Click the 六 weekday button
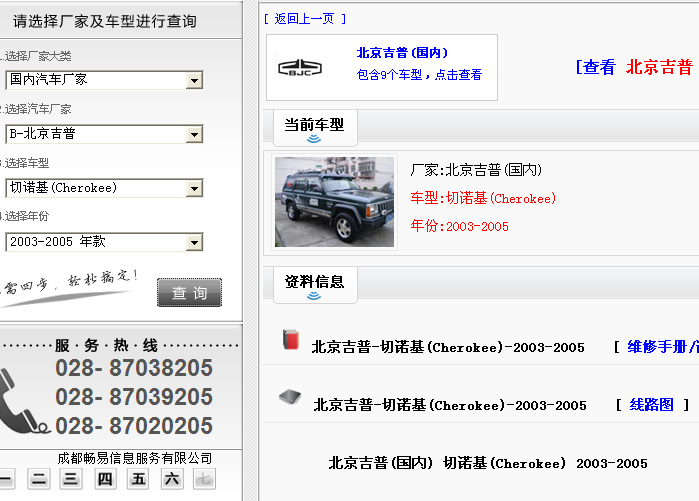699x501 pixels. pos(172,479)
